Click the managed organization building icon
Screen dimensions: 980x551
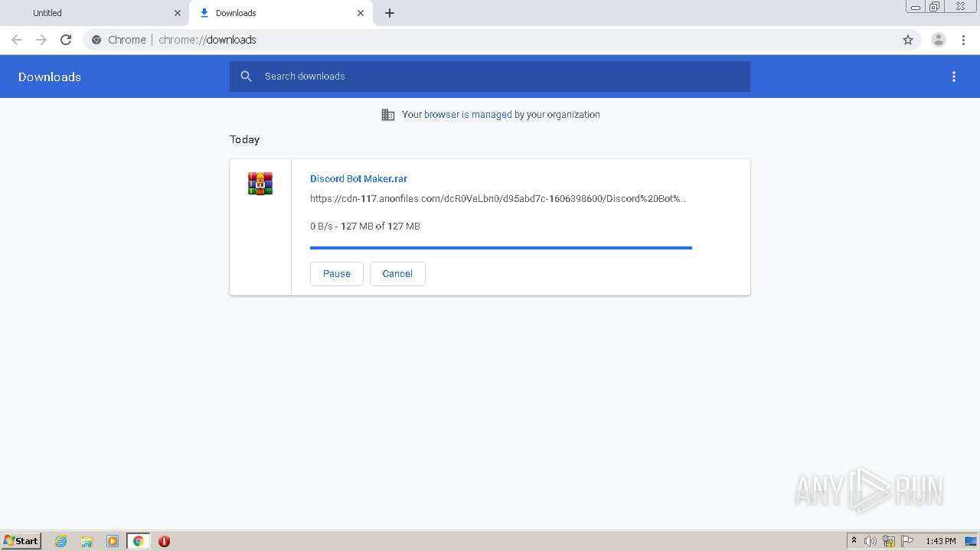tap(388, 115)
